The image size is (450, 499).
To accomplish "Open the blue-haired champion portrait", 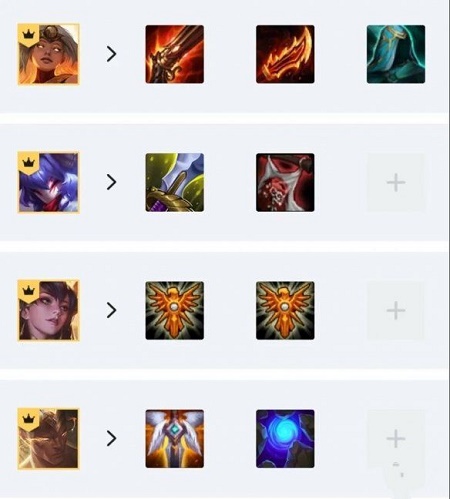I will tap(49, 182).
